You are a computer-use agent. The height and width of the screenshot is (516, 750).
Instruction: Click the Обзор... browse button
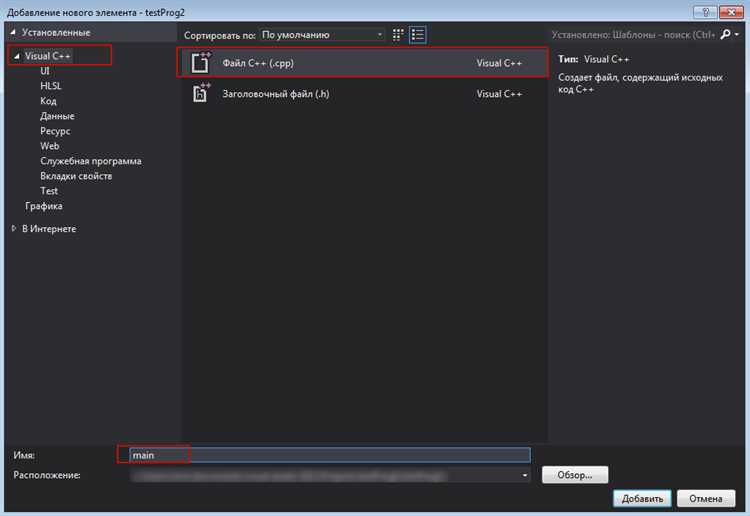pyautogui.click(x=574, y=475)
